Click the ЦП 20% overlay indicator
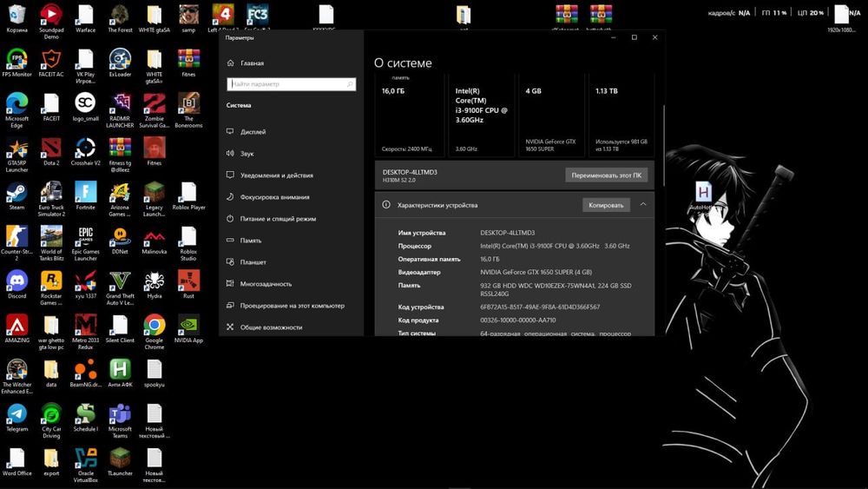 [x=811, y=13]
